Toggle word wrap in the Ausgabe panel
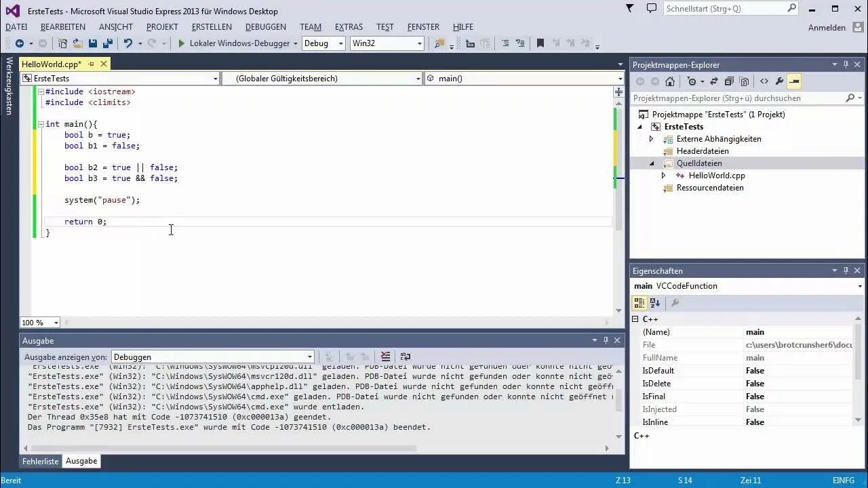868x488 pixels. pos(406,357)
